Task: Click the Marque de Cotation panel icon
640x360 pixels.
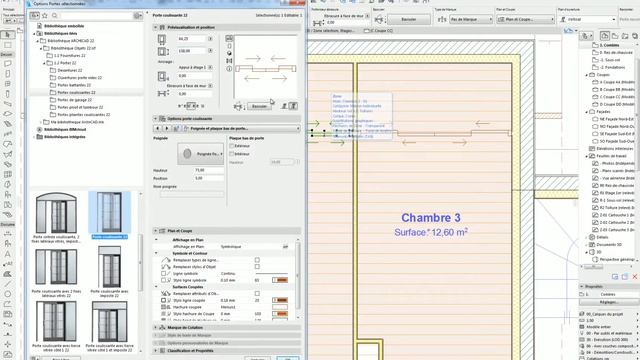Action: [162, 328]
